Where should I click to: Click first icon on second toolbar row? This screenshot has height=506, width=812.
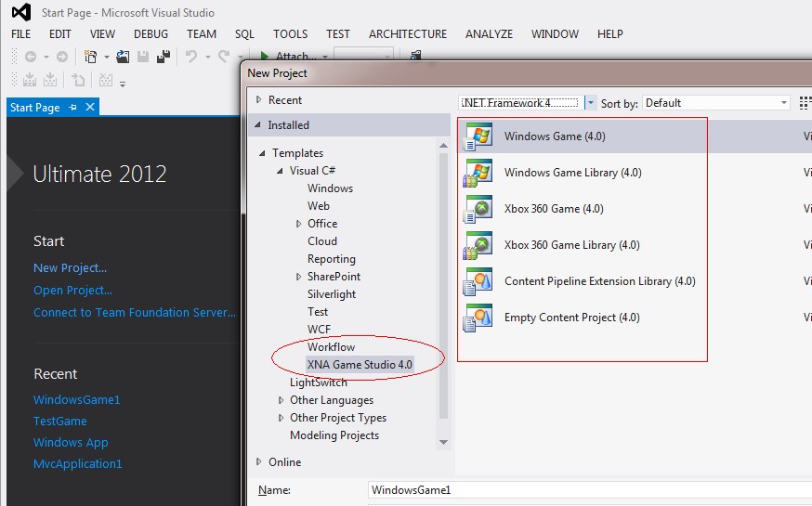tap(30, 79)
